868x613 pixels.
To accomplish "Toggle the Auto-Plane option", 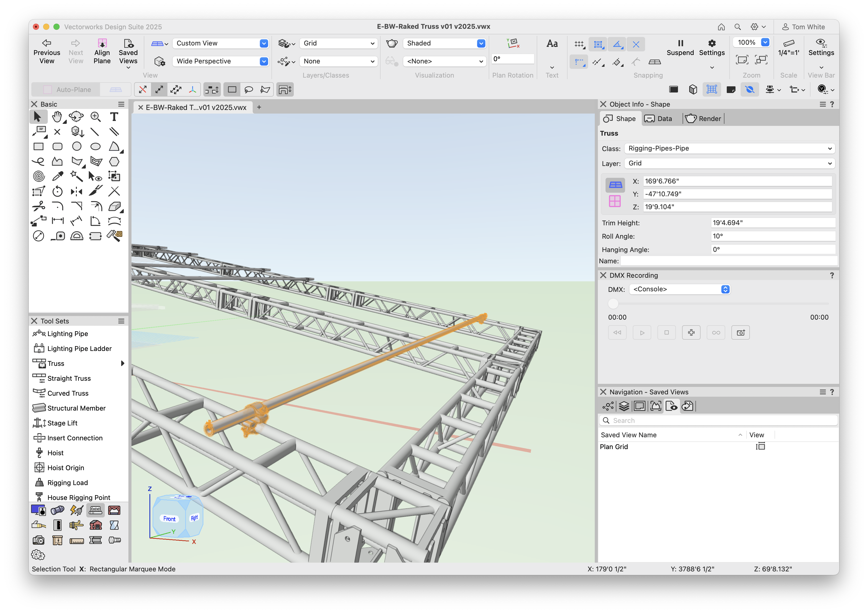I will tap(67, 90).
